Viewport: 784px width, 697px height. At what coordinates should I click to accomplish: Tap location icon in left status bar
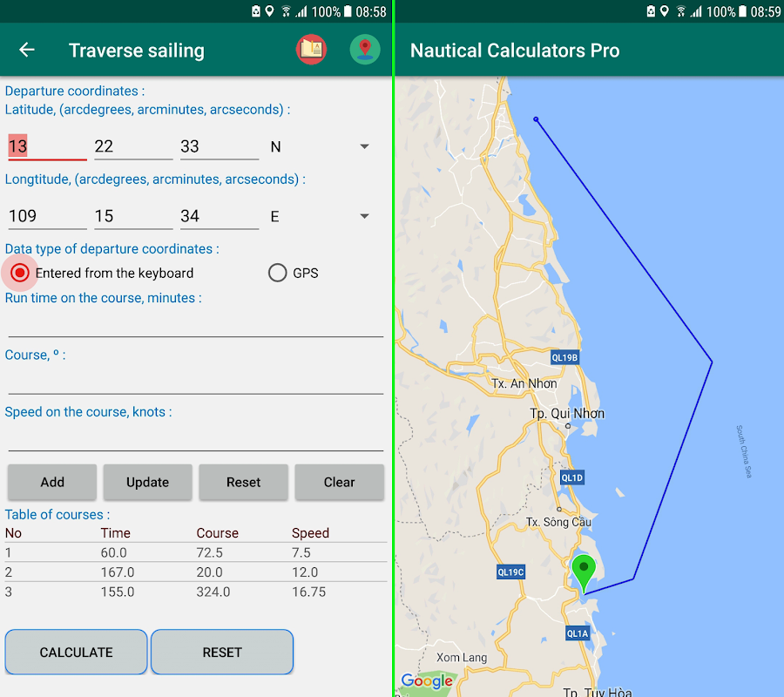click(x=269, y=11)
